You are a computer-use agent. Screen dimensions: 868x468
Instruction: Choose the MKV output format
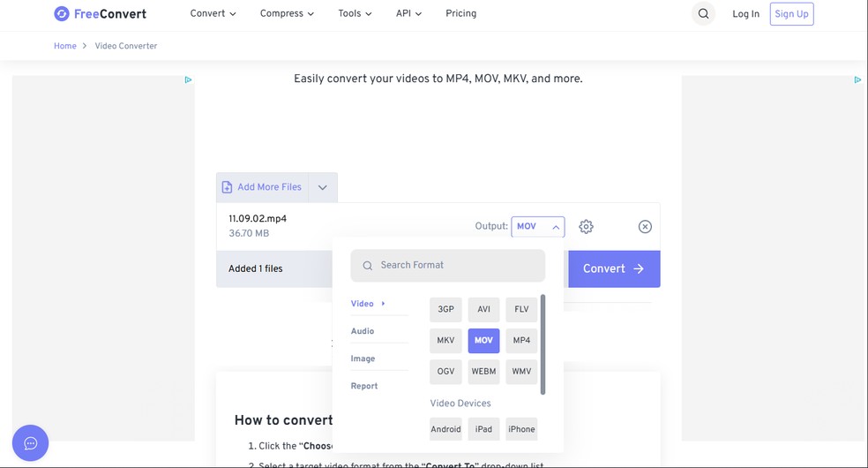tap(445, 341)
